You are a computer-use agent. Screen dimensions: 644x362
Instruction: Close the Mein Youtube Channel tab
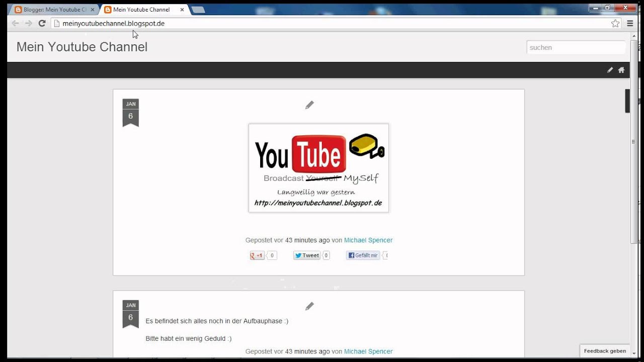tap(182, 10)
